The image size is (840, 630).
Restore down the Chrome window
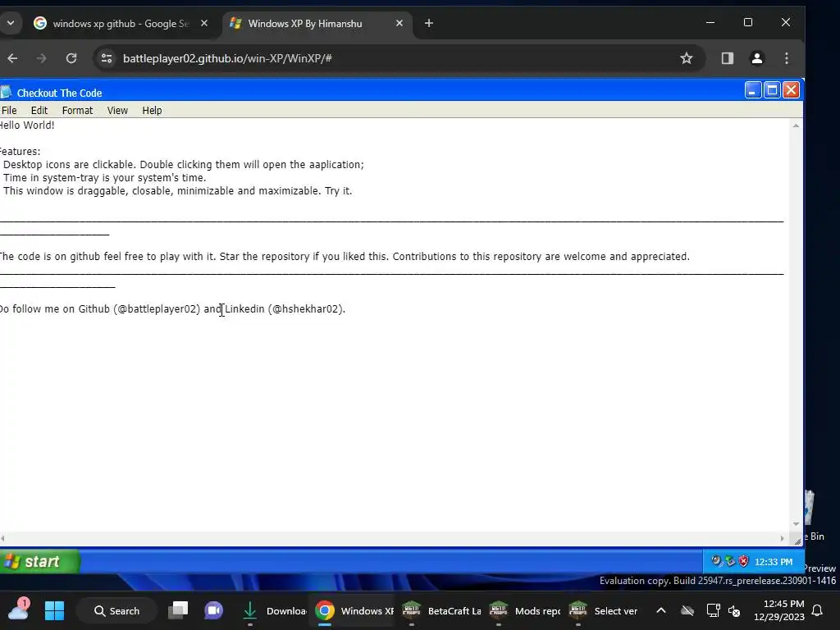pyautogui.click(x=748, y=22)
